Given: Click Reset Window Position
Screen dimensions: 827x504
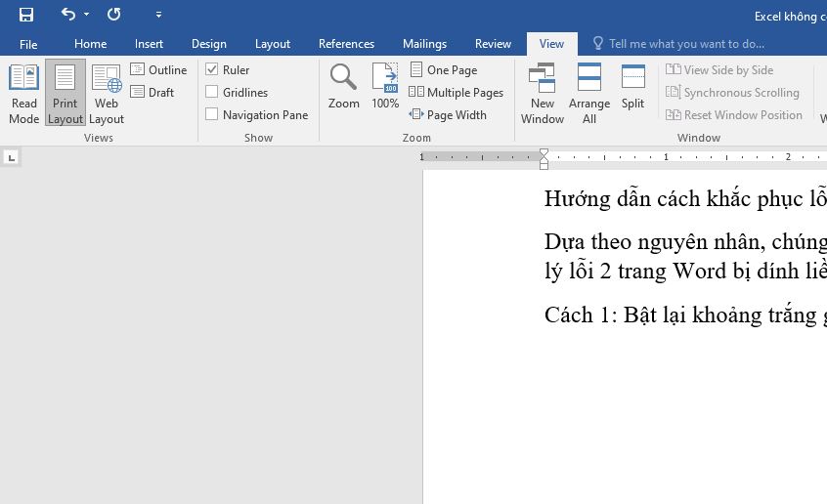Looking at the screenshot, I should pos(734,115).
